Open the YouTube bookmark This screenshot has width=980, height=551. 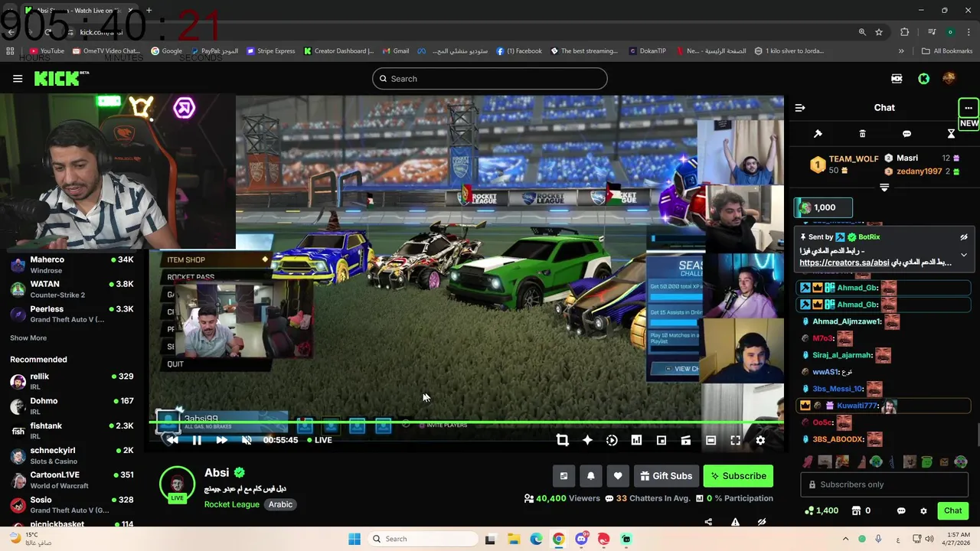[x=47, y=51]
